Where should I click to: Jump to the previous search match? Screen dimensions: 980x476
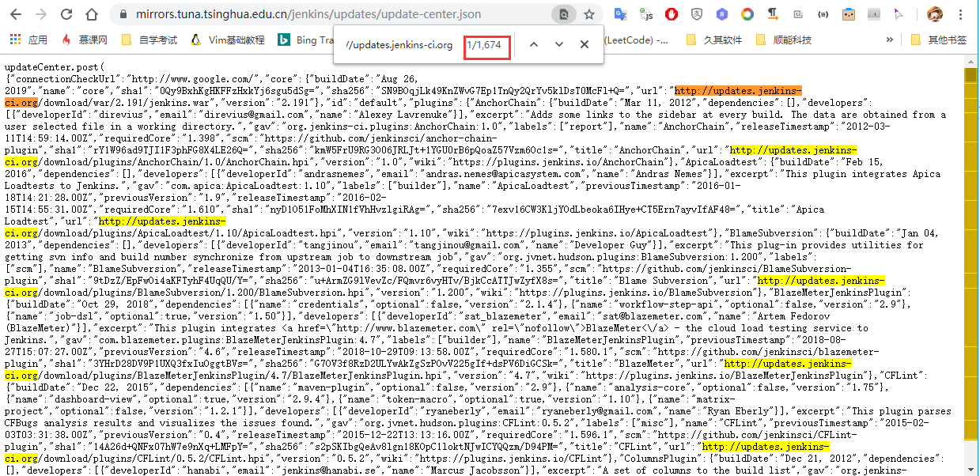click(534, 44)
